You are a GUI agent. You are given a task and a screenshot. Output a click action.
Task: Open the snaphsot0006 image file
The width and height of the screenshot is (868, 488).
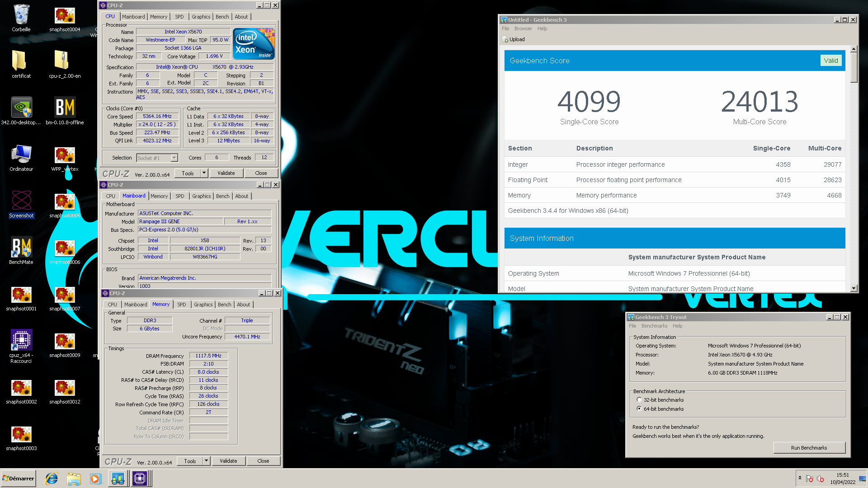point(65,251)
